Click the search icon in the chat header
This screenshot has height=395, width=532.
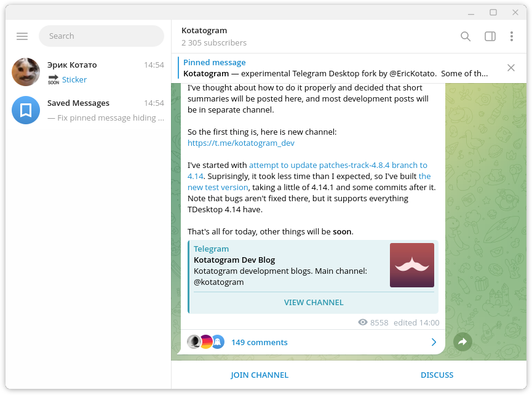pyautogui.click(x=466, y=36)
